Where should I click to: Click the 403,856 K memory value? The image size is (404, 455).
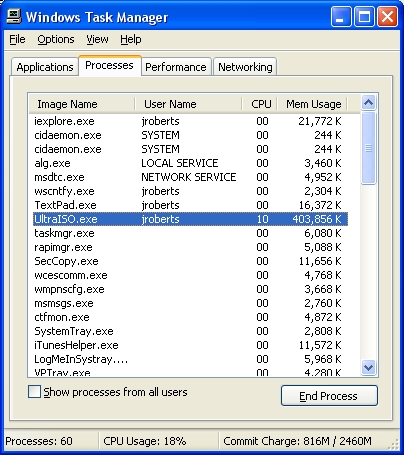[317, 219]
